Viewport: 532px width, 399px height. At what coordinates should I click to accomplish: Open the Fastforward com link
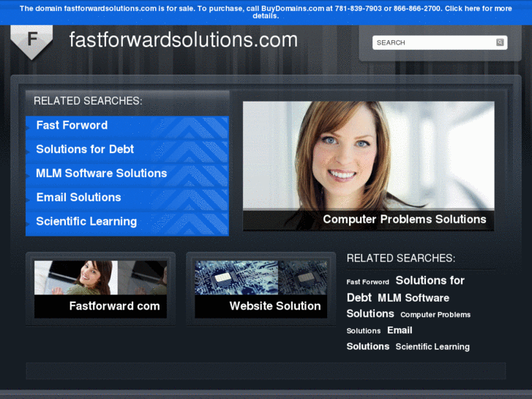tap(114, 306)
